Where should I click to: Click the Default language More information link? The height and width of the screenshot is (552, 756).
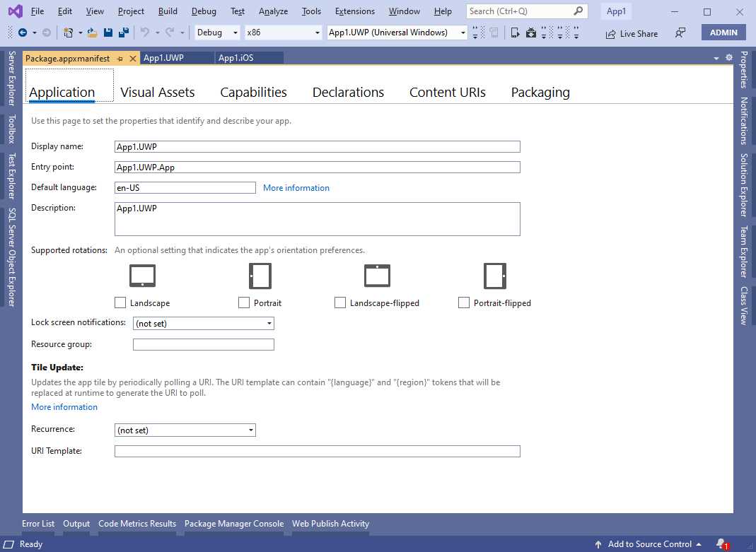296,187
